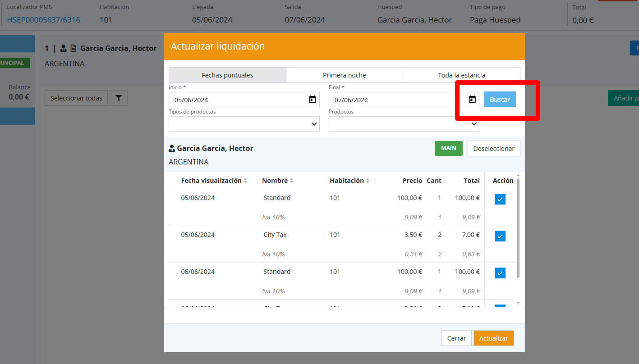Expand the Tipos de productos dropdown

click(244, 124)
